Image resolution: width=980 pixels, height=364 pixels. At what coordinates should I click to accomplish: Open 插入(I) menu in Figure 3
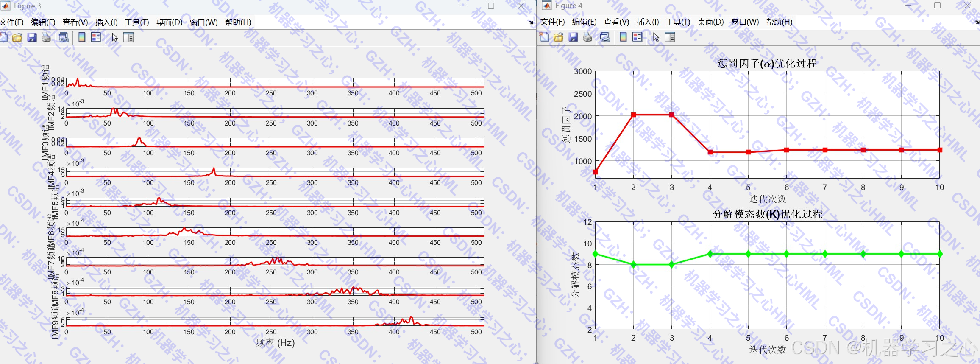coord(106,22)
